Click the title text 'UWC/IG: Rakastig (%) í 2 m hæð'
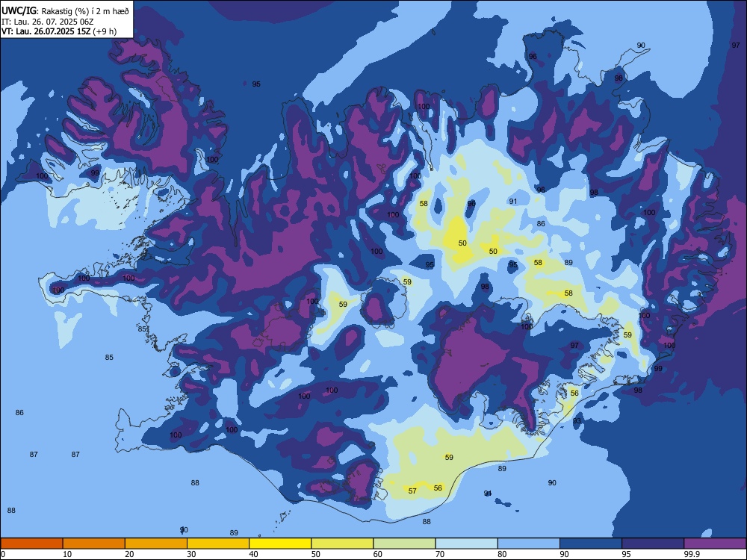This screenshot has width=747, height=560. coord(65,10)
